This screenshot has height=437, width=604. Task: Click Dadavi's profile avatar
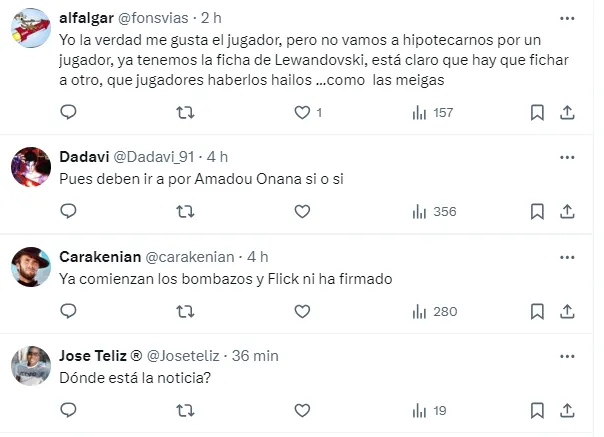click(x=31, y=166)
